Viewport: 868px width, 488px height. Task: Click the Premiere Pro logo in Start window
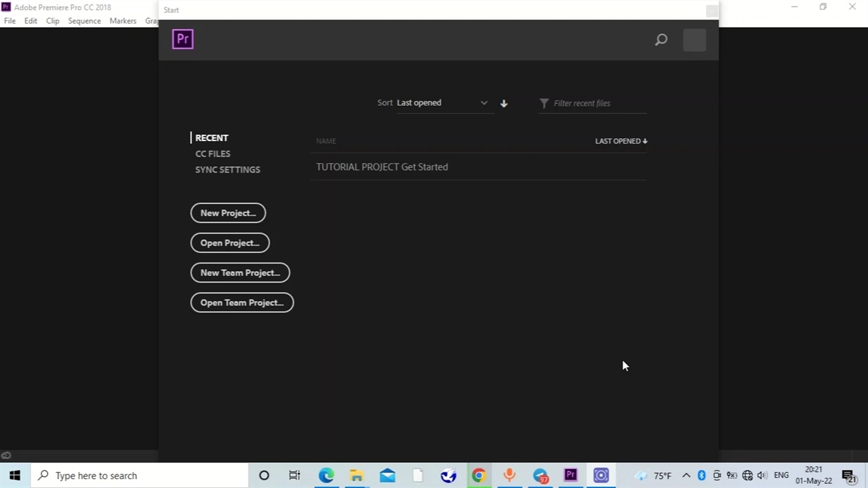(x=182, y=39)
